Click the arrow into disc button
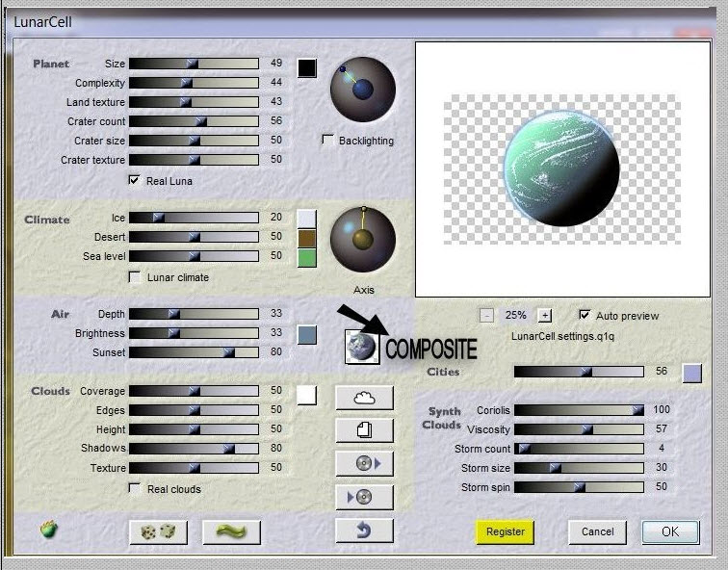728x570 pixels. 364,497
